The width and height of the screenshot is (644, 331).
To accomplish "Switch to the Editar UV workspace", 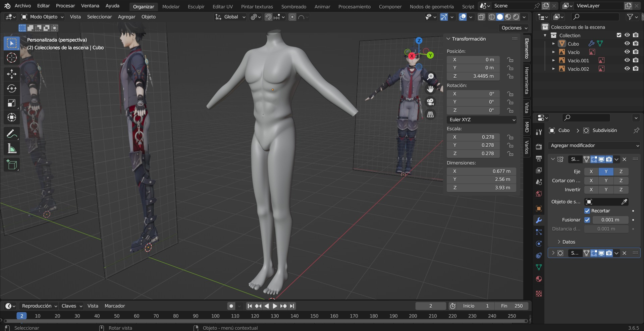I will (223, 6).
